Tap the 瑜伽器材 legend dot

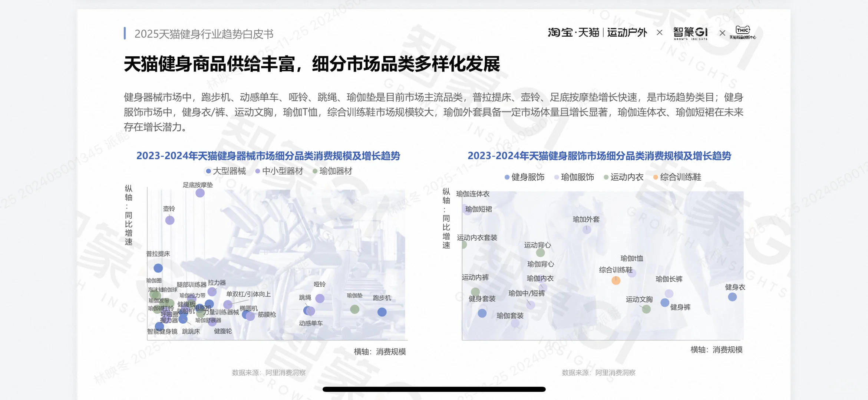[x=315, y=171]
